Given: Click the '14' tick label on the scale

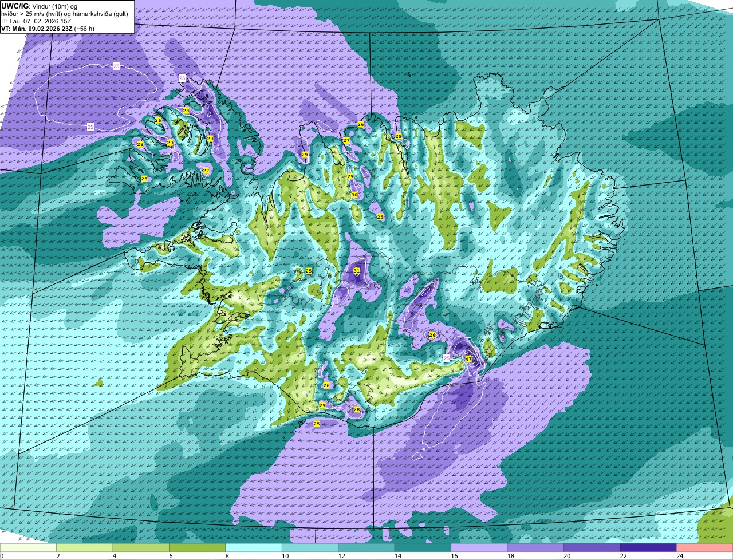Looking at the screenshot, I should point(397,556).
